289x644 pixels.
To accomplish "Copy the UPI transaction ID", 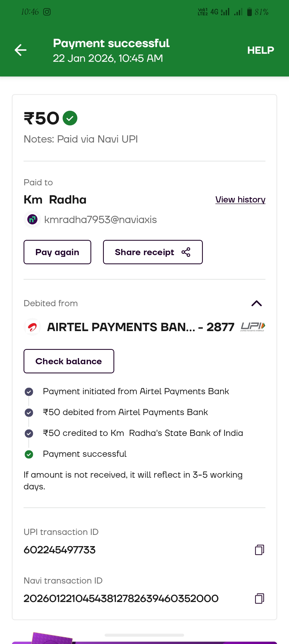I will pyautogui.click(x=259, y=550).
